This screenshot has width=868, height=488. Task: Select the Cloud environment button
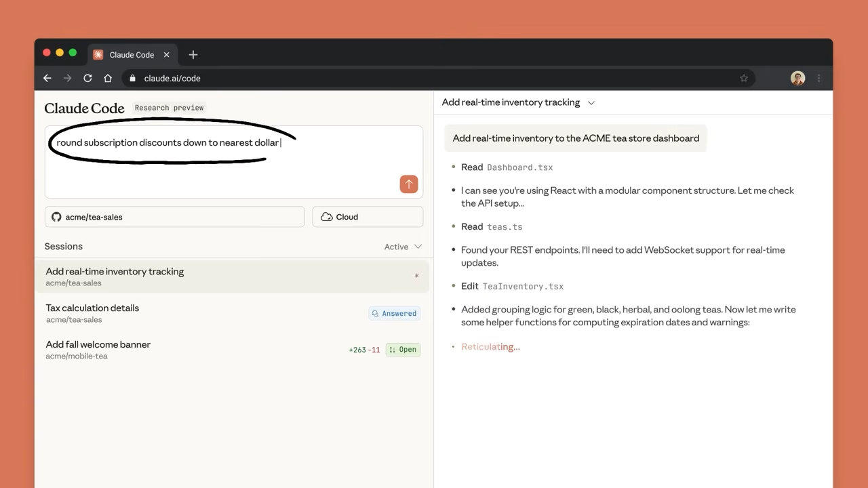tap(368, 217)
